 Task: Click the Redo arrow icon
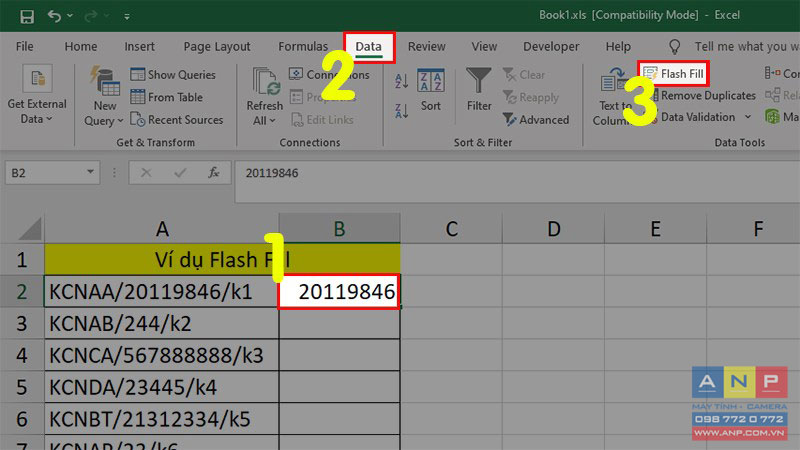click(x=91, y=16)
